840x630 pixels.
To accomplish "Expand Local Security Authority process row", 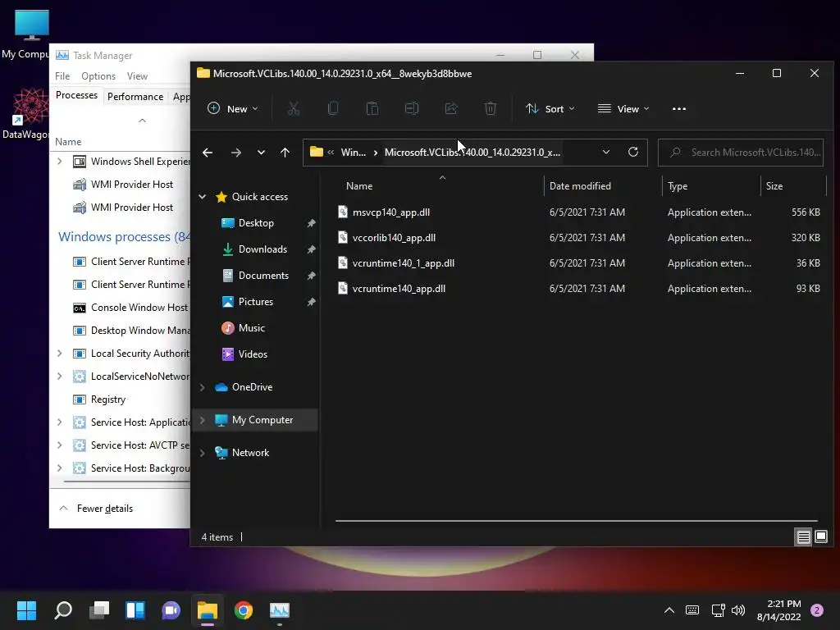I will pos(59,354).
